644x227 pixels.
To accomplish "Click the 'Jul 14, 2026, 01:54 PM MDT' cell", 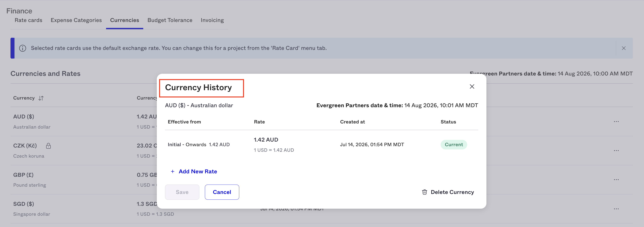I will (x=372, y=145).
